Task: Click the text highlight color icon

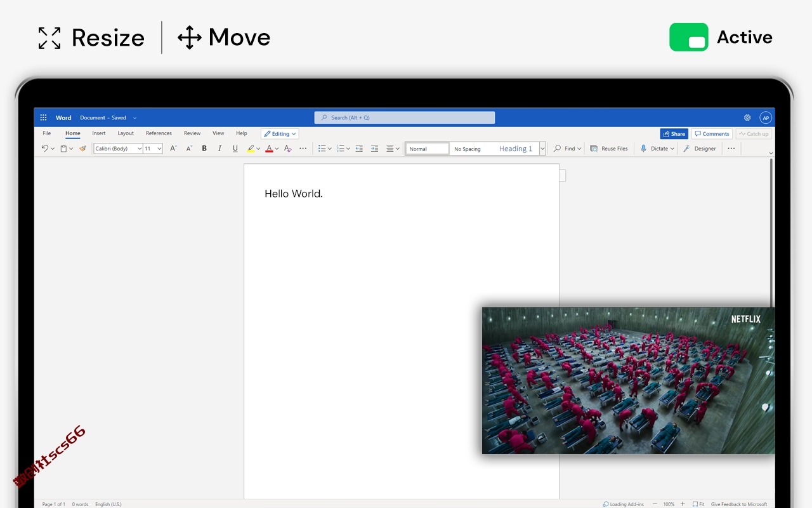Action: pyautogui.click(x=251, y=149)
